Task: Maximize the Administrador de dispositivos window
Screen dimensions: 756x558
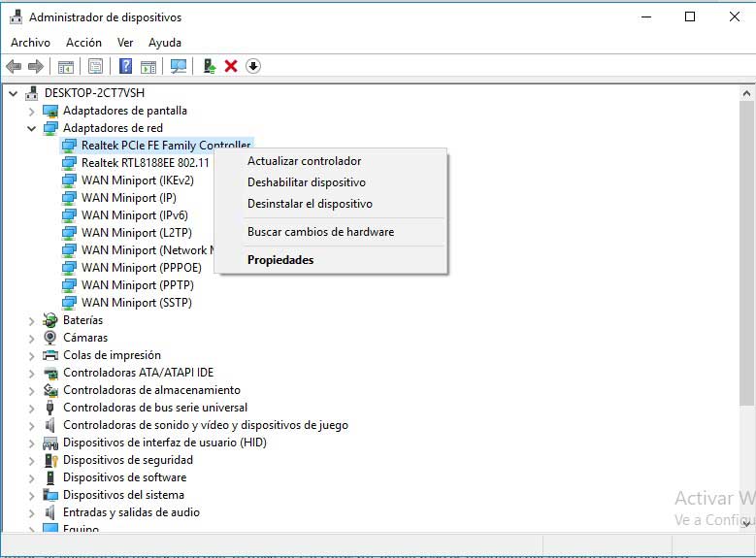Action: [690, 16]
